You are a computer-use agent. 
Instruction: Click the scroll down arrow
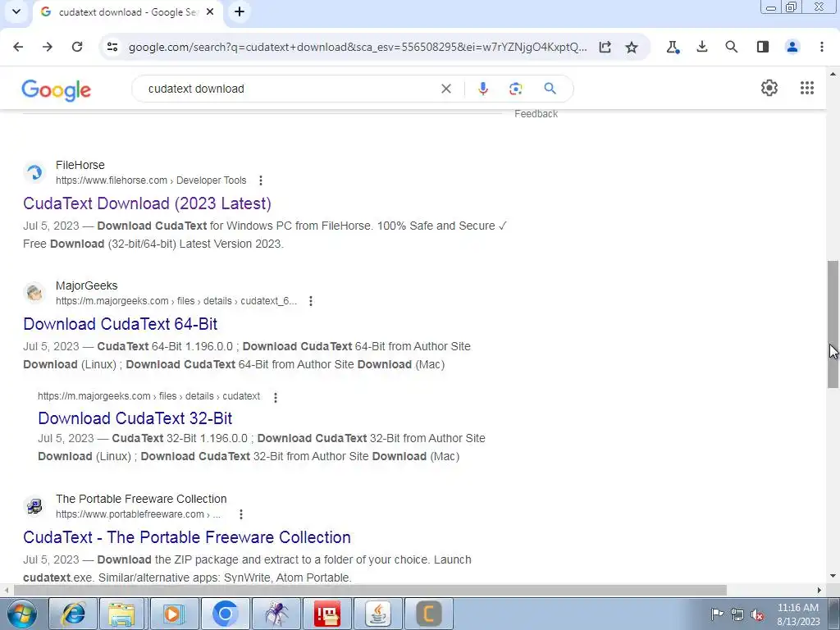[833, 577]
